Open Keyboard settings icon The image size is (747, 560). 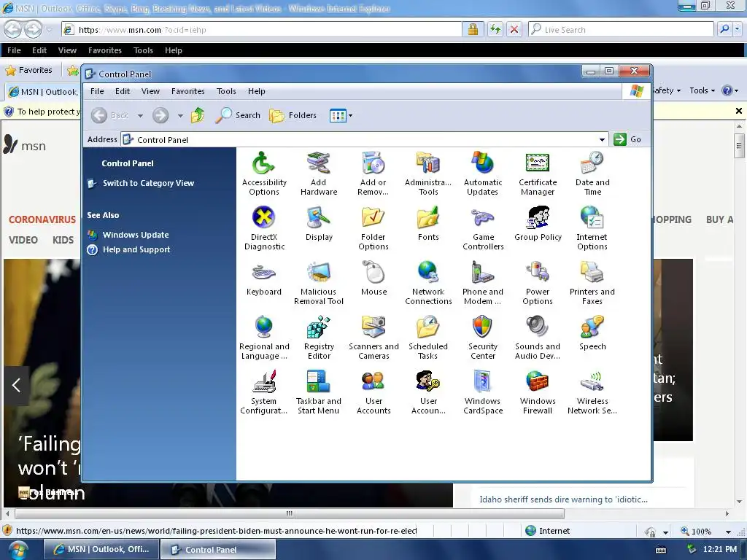pyautogui.click(x=263, y=279)
